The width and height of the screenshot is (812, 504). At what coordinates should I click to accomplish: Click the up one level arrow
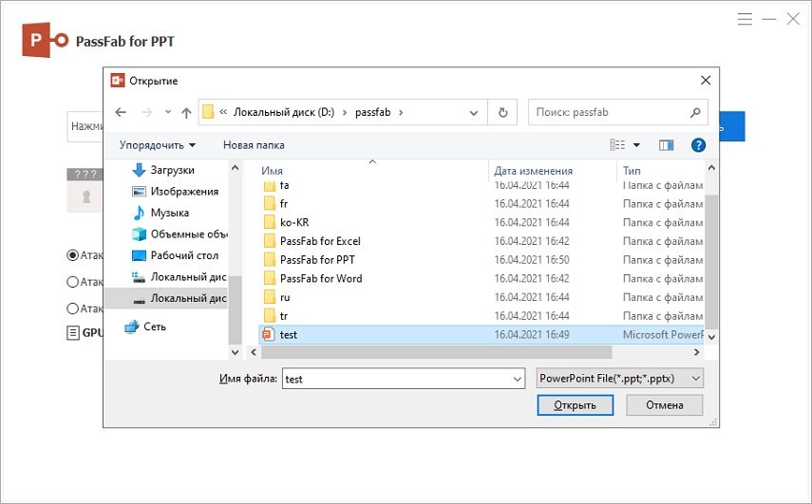(186, 112)
